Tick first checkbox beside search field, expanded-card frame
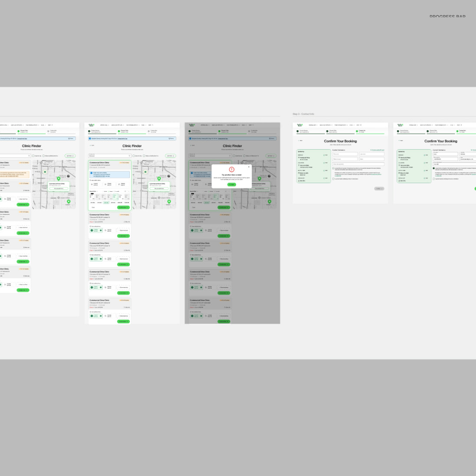Screen dimensions: 476x476 point(134,156)
